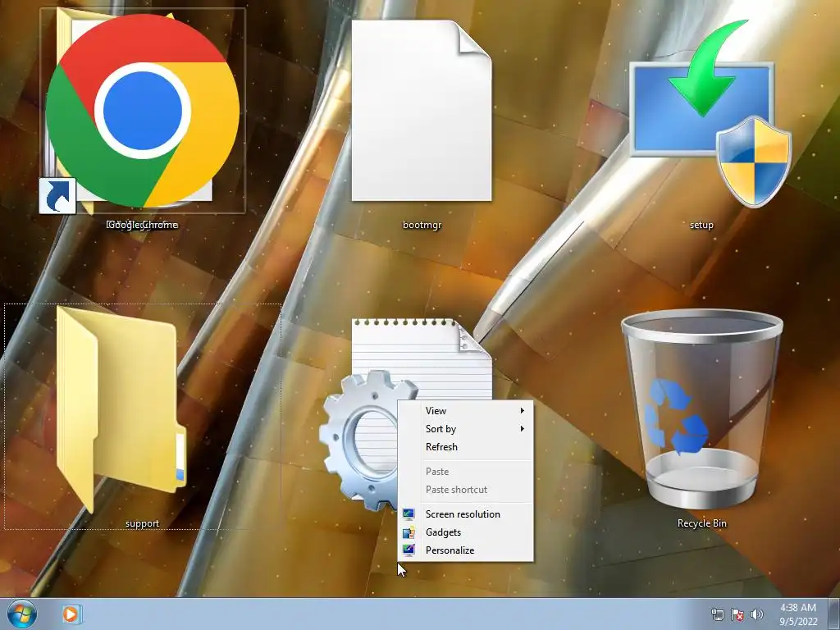Choose Paste shortcut in the context menu
Viewport: 840px width, 630px height.
point(466,490)
